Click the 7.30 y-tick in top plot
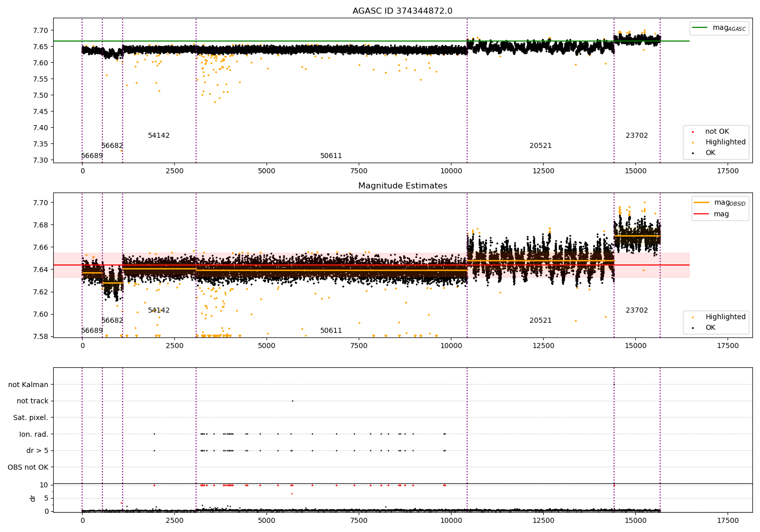Screen dimensions: 760x532 click(41, 160)
